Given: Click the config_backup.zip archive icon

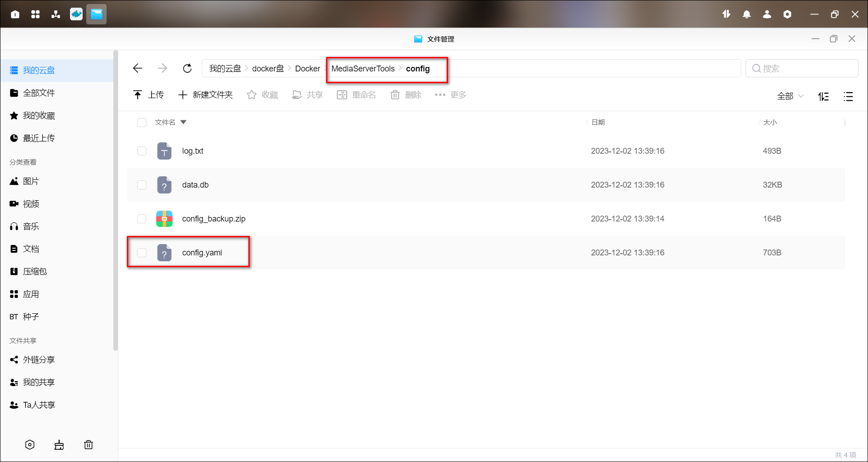Looking at the screenshot, I should 164,219.
